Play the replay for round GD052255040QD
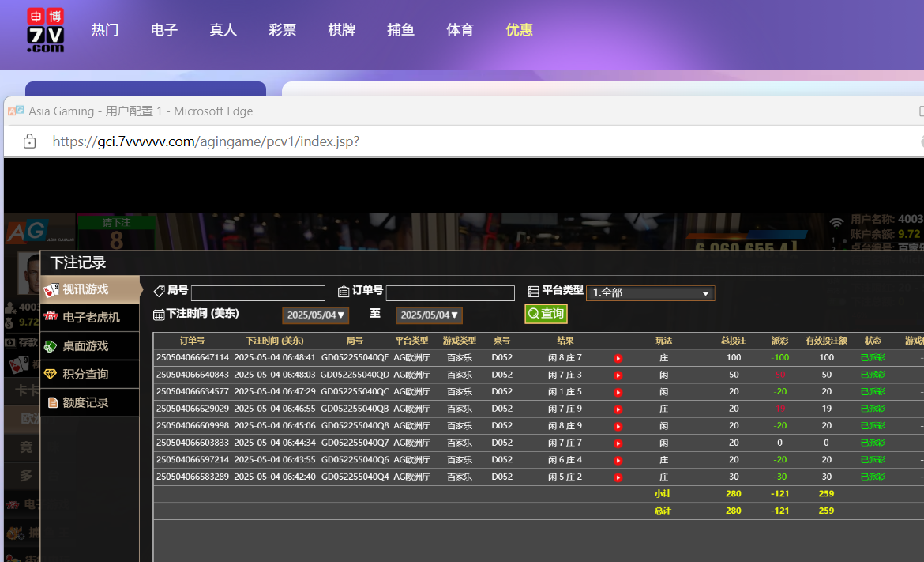Image resolution: width=924 pixels, height=562 pixels. click(618, 375)
